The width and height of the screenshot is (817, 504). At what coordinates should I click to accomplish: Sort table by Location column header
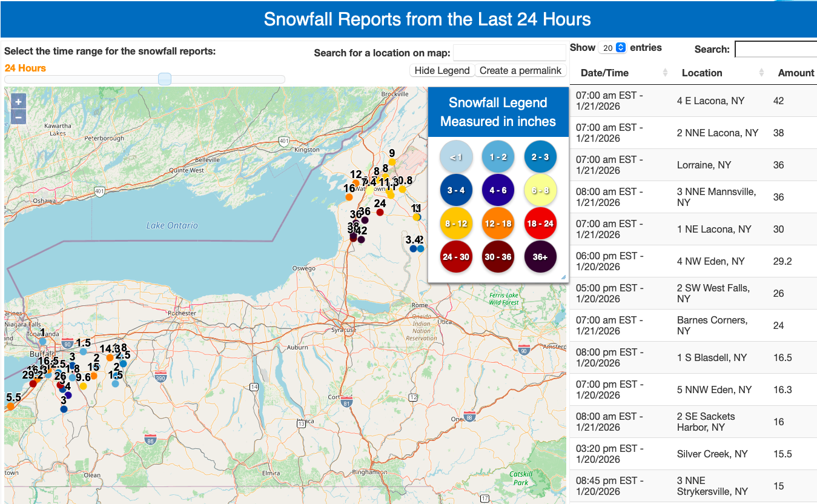pyautogui.click(x=702, y=73)
